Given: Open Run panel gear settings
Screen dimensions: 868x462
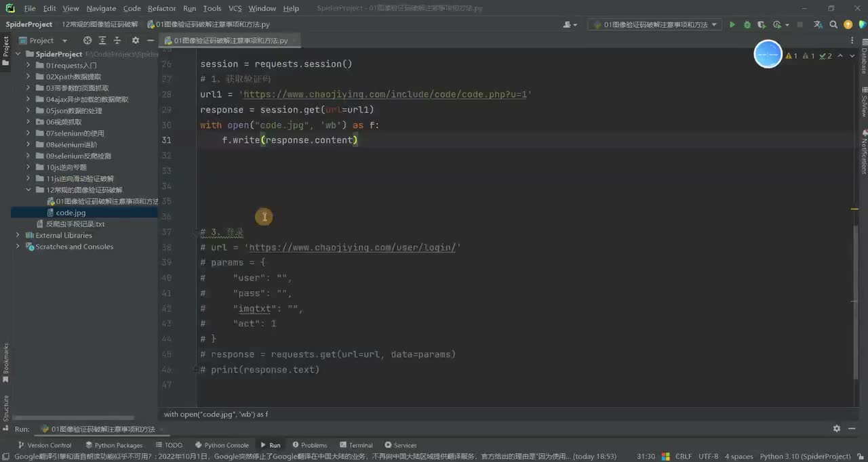Looking at the screenshot, I should point(836,429).
